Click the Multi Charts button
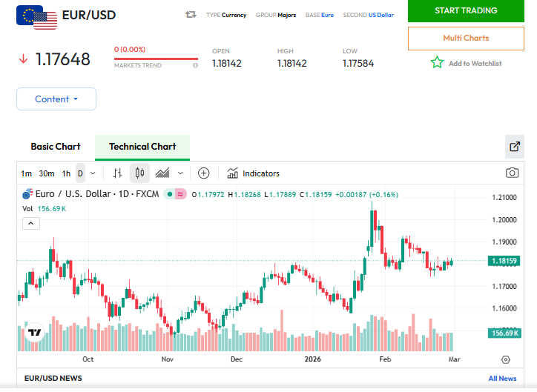The image size is (537, 392). pyautogui.click(x=466, y=38)
